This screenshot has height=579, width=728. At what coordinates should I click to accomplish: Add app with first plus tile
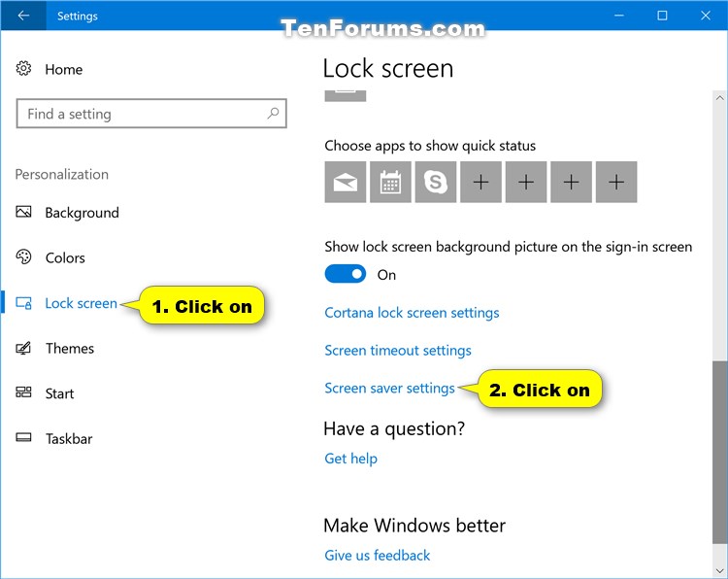[x=481, y=183]
